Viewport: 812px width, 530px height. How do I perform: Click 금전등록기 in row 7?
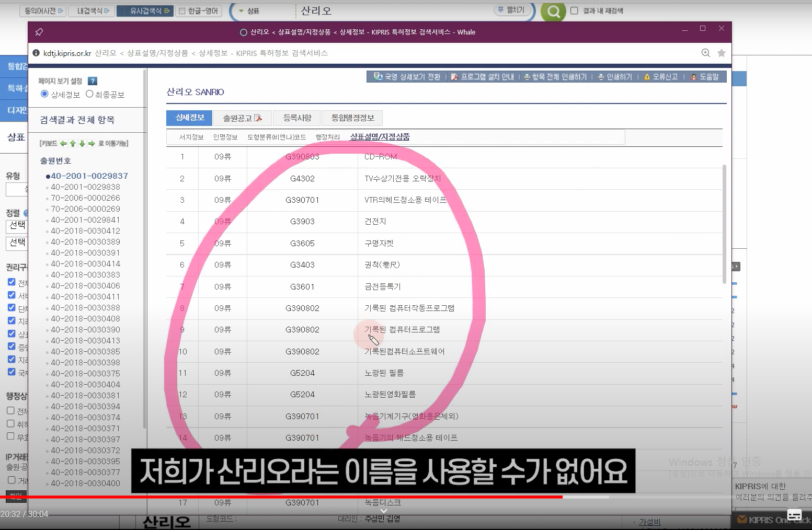[383, 287]
